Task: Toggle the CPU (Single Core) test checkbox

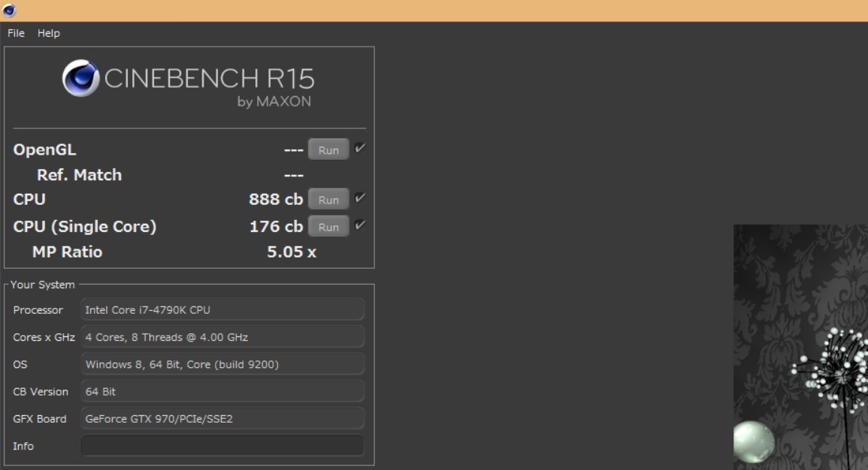Action: (x=360, y=225)
